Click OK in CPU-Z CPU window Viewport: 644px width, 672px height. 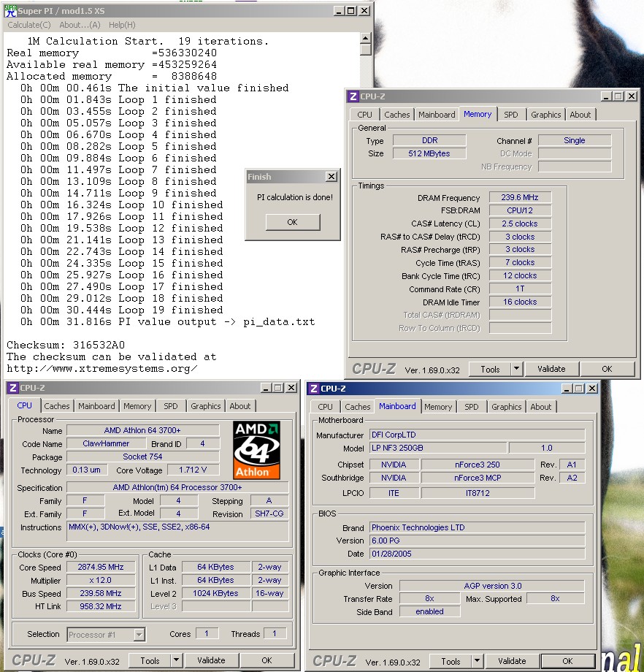[x=267, y=660]
